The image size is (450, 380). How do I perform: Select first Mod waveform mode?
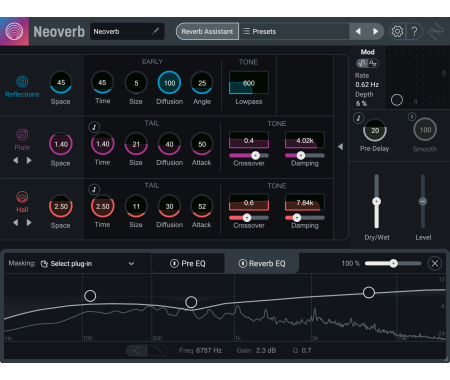(x=362, y=63)
